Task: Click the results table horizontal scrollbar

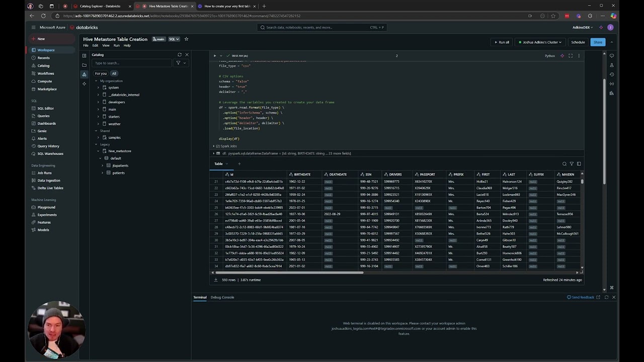Action: click(x=288, y=273)
